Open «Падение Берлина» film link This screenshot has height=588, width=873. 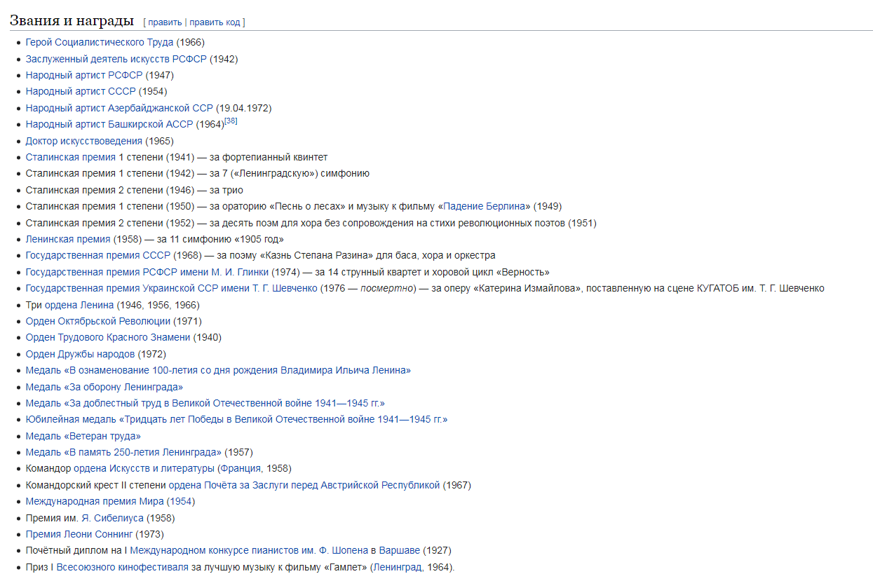click(487, 206)
